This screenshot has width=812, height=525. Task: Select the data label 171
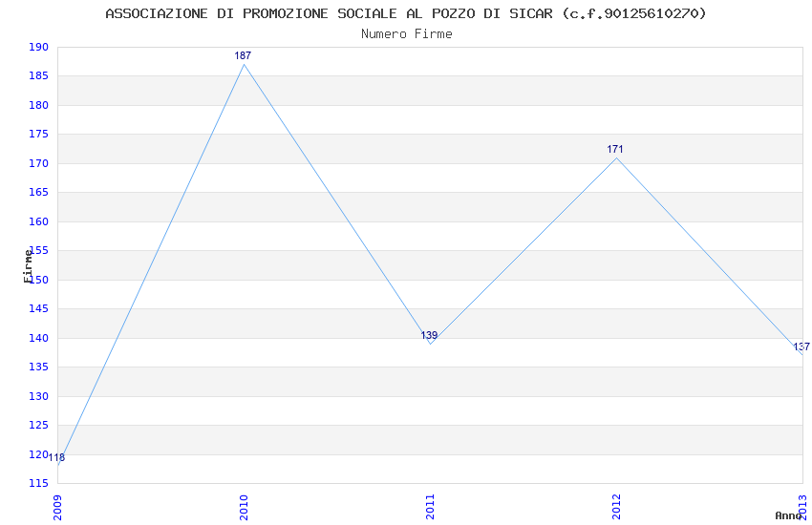click(x=614, y=149)
